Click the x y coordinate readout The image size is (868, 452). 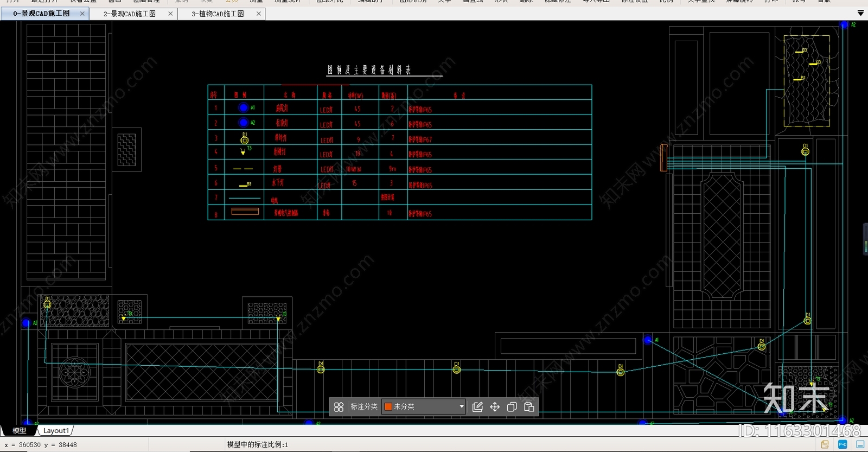[41, 445]
